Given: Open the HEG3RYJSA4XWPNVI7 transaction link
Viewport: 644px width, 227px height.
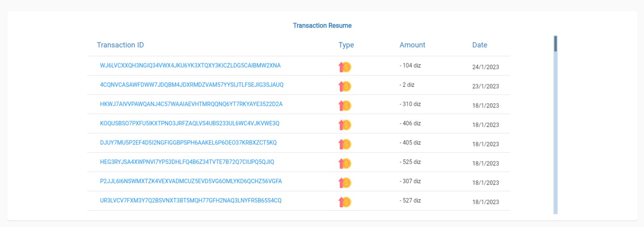Looking at the screenshot, I should click(x=187, y=162).
